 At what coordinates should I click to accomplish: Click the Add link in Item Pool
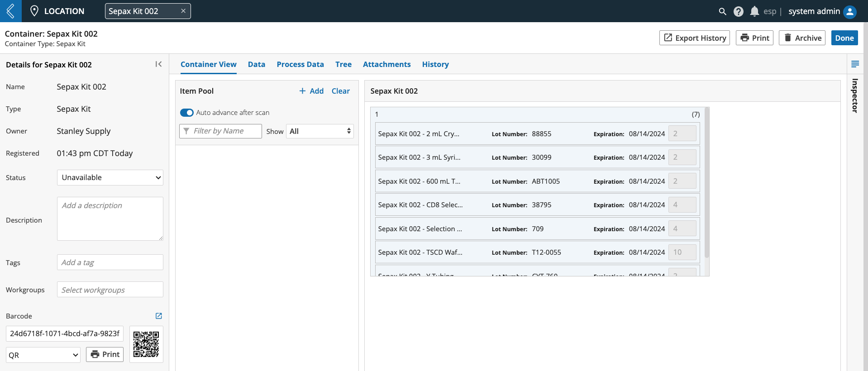point(311,91)
